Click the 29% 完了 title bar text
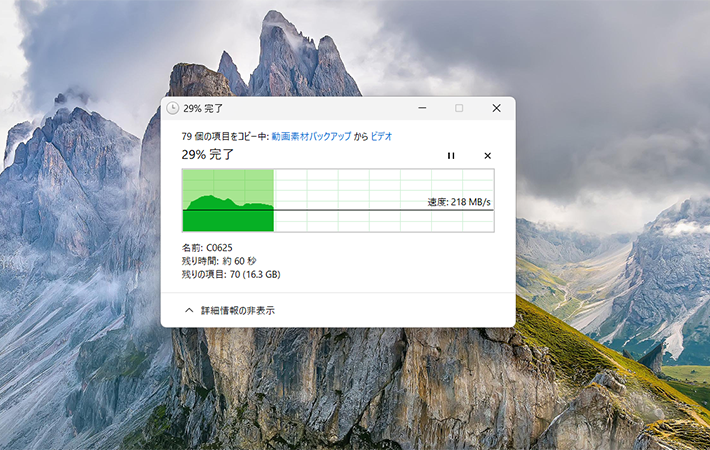 [203, 109]
